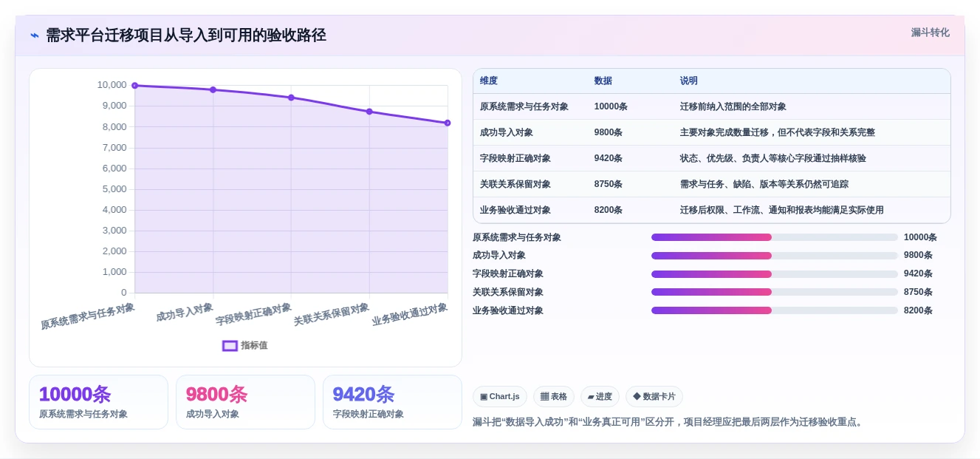The image size is (980, 459).
Task: Click the chart data point at 字段映射正确对象
Action: coord(291,98)
